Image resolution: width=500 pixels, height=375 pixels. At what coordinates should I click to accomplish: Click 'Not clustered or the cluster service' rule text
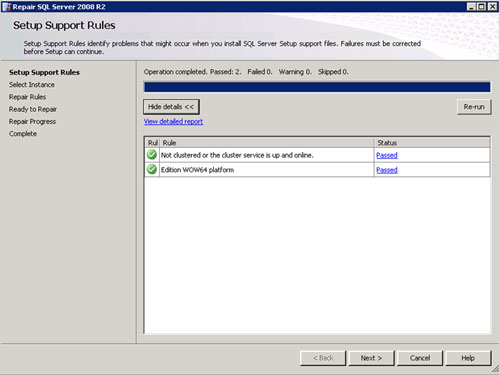click(237, 155)
